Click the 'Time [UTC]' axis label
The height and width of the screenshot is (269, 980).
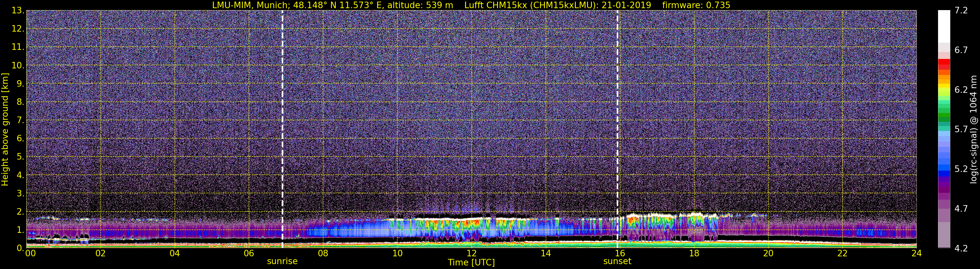click(471, 262)
